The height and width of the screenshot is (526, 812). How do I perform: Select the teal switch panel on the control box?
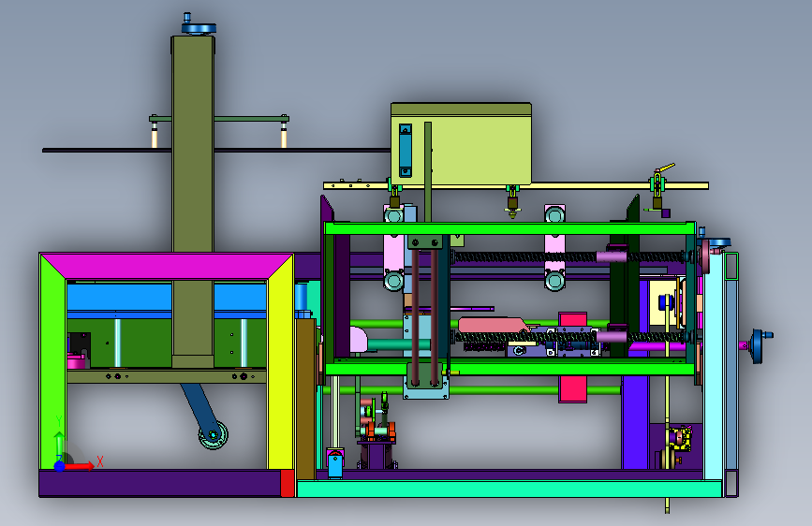click(x=406, y=150)
